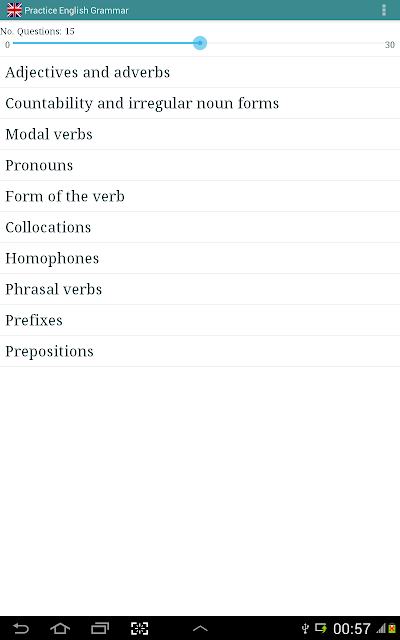Image resolution: width=400 pixels, height=640 pixels.
Task: Tap the USB connection status icon
Action: coord(305,628)
